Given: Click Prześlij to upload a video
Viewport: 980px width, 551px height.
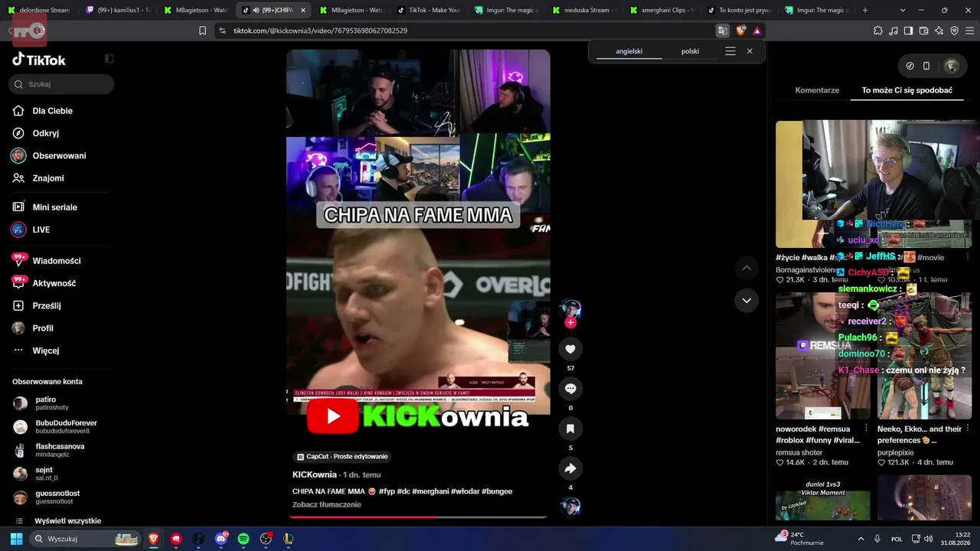Looking at the screenshot, I should [46, 305].
